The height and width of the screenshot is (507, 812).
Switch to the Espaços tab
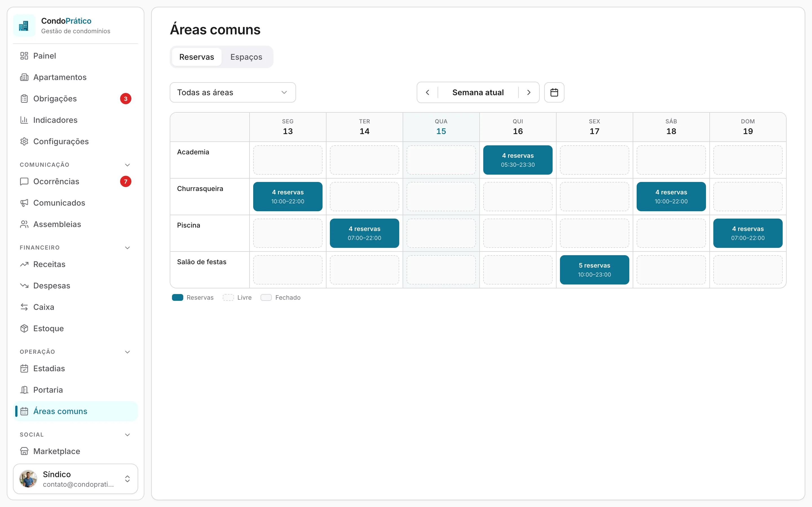246,57
